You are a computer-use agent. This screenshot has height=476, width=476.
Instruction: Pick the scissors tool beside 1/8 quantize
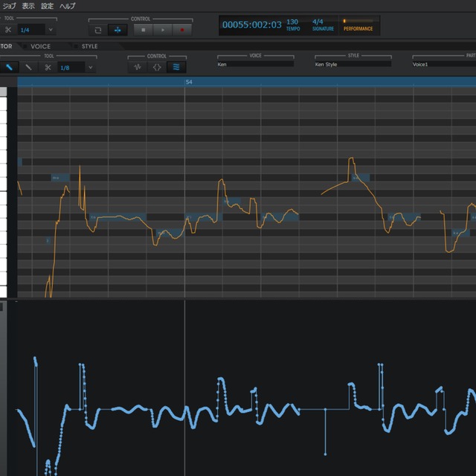tap(48, 67)
